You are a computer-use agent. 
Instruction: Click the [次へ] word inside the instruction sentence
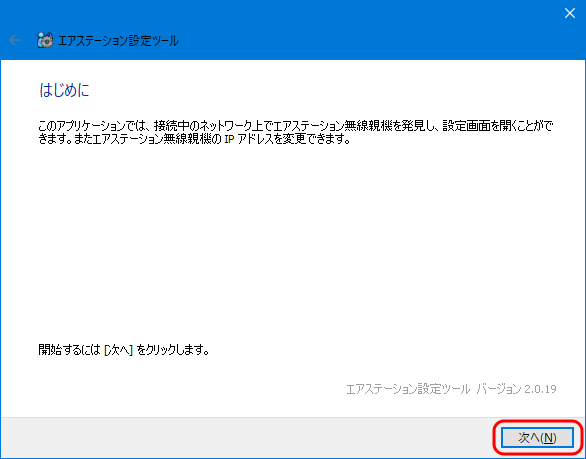tap(118, 350)
